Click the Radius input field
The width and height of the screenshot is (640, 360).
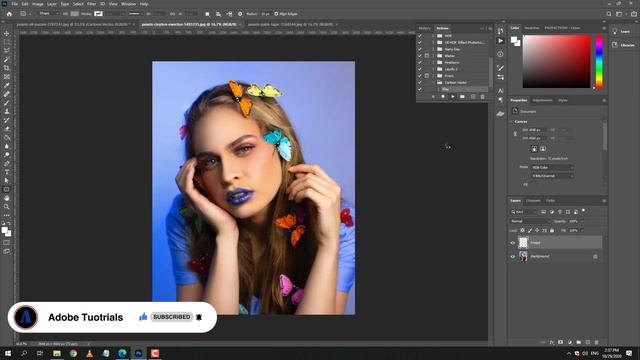[265, 14]
